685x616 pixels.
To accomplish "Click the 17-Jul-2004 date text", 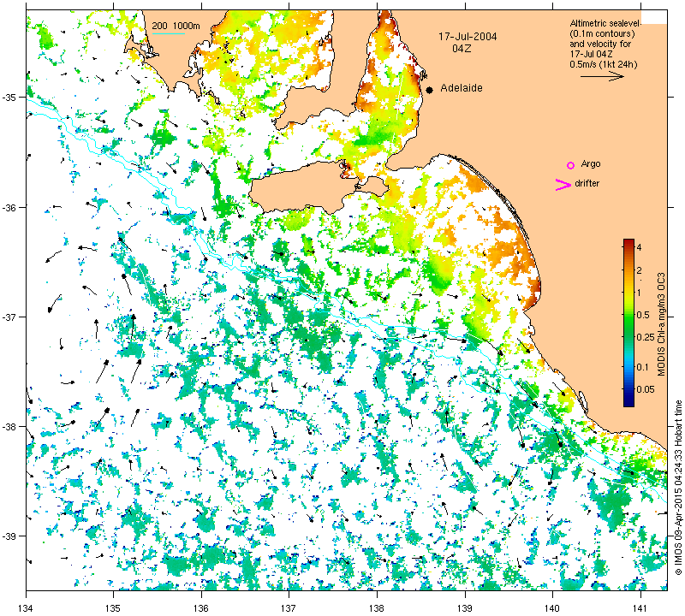I will click(x=468, y=37).
